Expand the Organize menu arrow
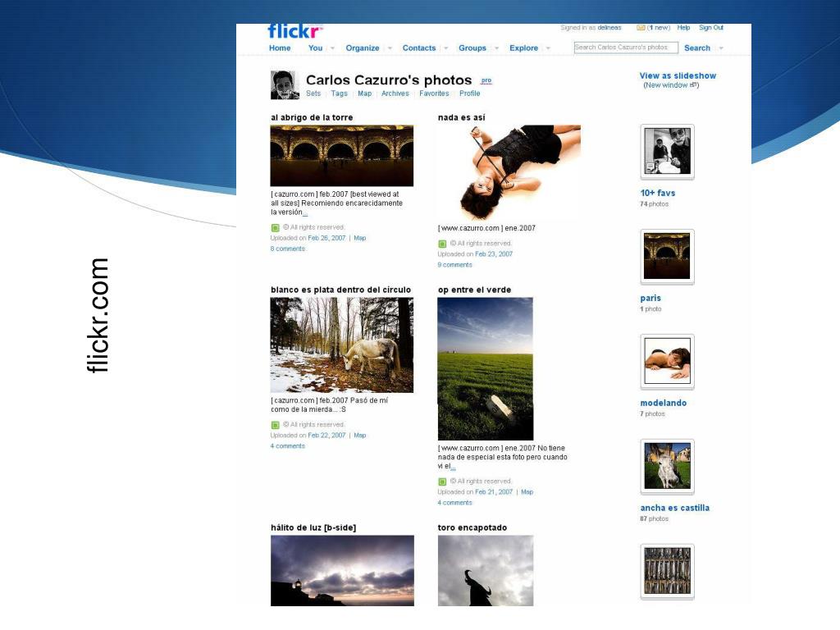The image size is (840, 630). (x=390, y=48)
